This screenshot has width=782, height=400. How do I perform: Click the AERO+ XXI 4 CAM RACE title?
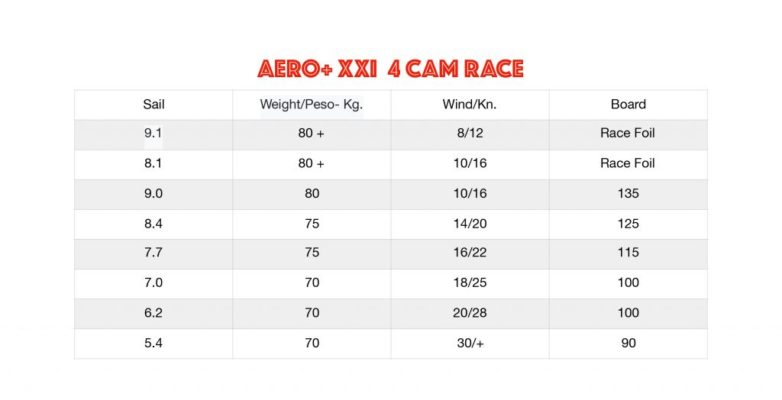[x=391, y=69]
